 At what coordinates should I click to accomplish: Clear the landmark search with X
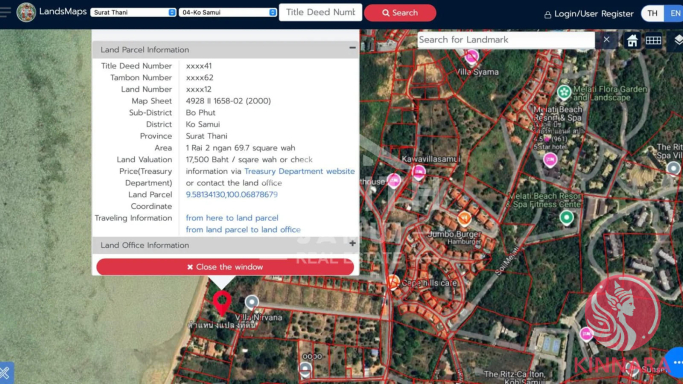click(x=606, y=40)
